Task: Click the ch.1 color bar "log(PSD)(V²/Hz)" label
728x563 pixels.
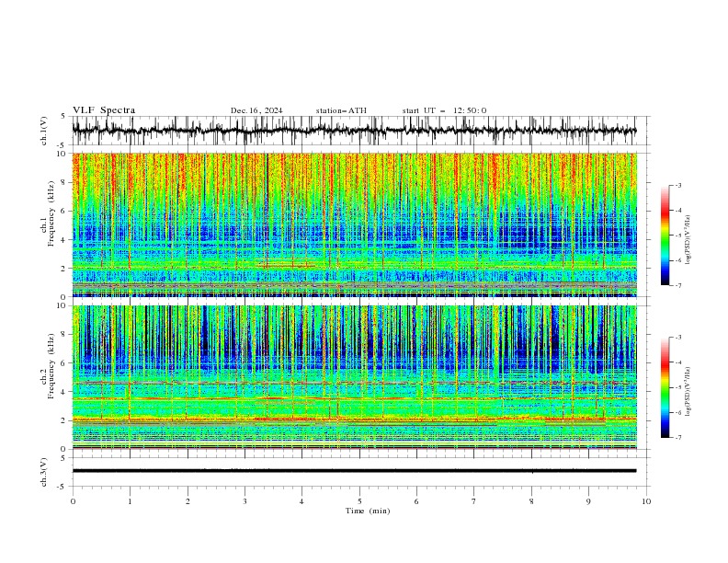Action: [x=688, y=240]
